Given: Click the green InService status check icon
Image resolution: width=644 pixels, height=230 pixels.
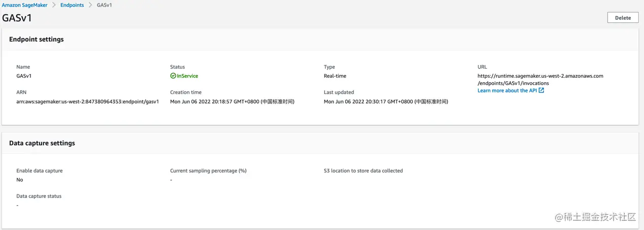Looking at the screenshot, I should tap(173, 76).
